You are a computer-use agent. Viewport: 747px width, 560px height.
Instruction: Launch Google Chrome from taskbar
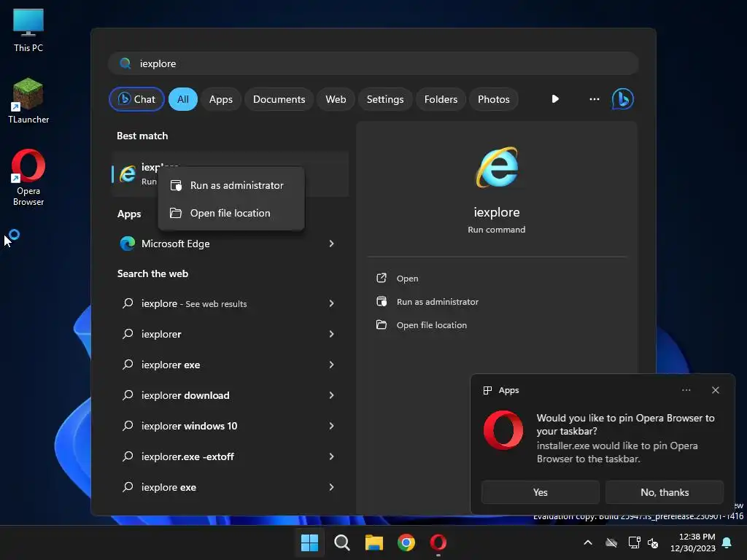coord(406,542)
